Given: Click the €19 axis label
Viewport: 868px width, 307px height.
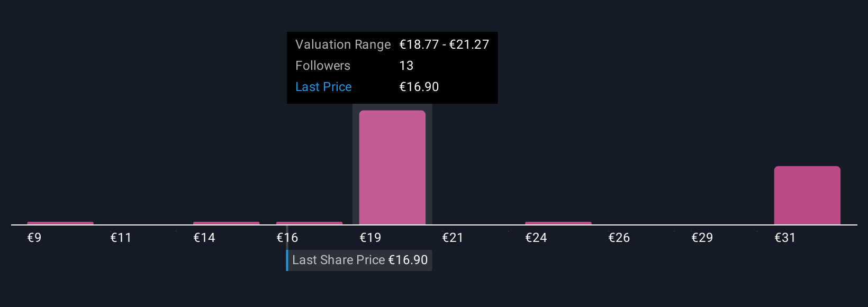Looking at the screenshot, I should pyautogui.click(x=370, y=238).
